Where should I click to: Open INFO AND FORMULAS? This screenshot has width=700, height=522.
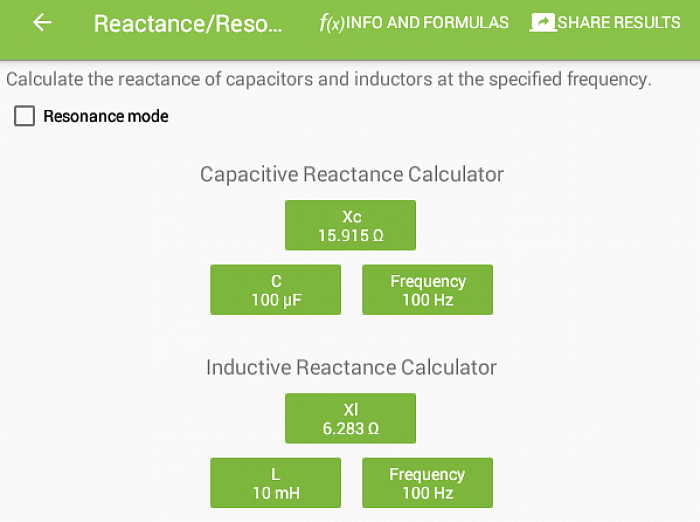coord(414,23)
